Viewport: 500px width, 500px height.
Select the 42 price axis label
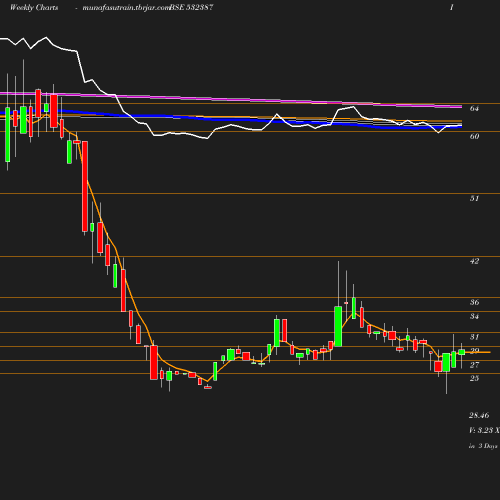474,261
